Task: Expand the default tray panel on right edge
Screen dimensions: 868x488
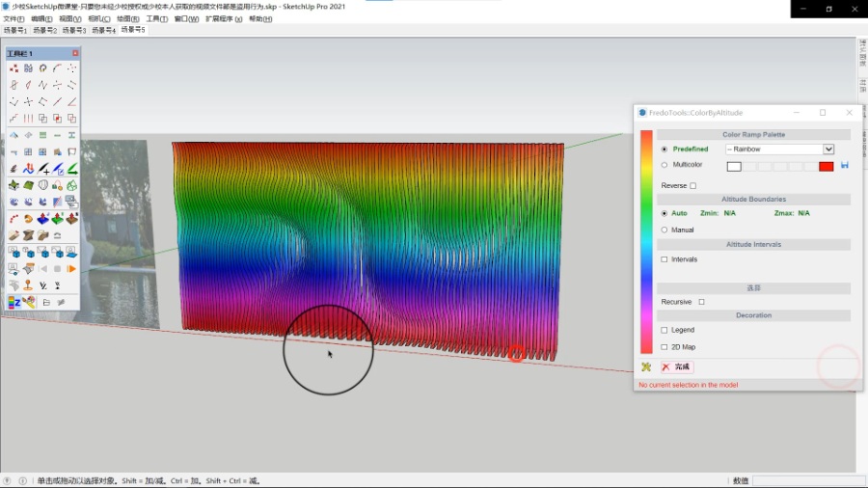Action: [862, 53]
